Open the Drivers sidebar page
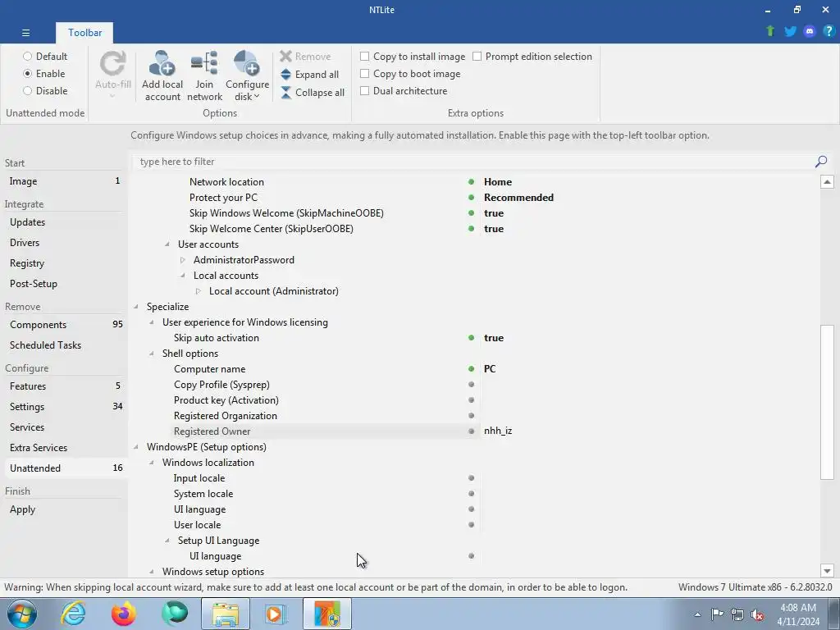The image size is (840, 630). [64, 243]
